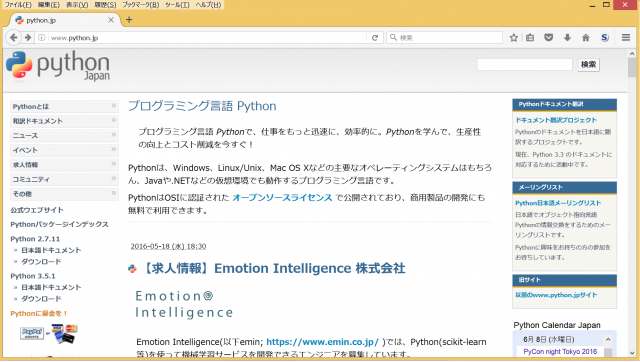Expand the Pythonとは sidebar menu

[x=64, y=107]
